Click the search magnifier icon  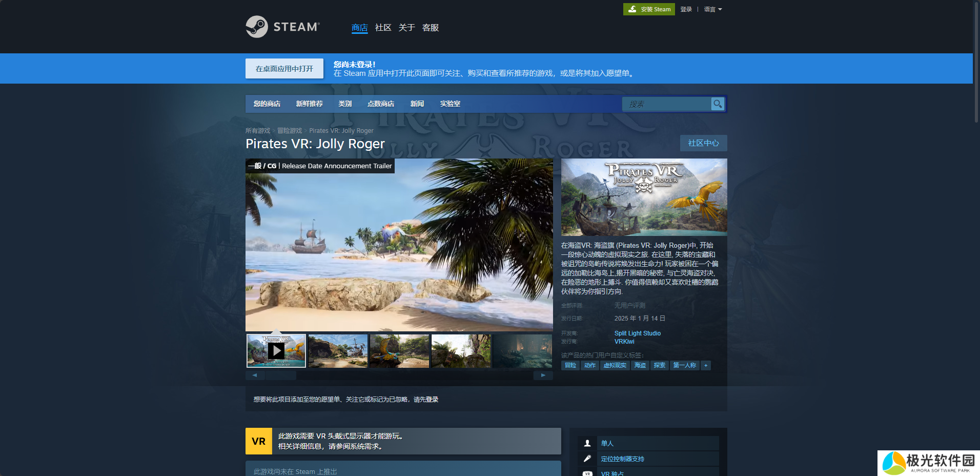718,104
